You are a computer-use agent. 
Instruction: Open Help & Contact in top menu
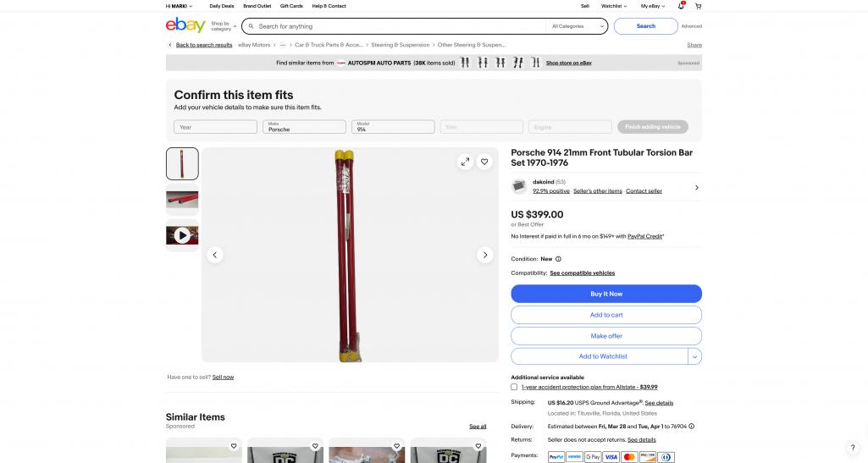click(x=329, y=6)
